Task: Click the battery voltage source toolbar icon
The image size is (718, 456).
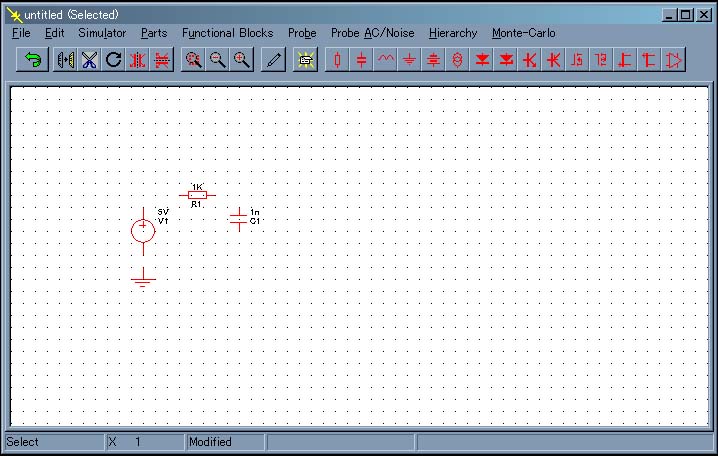Action: tap(433, 60)
